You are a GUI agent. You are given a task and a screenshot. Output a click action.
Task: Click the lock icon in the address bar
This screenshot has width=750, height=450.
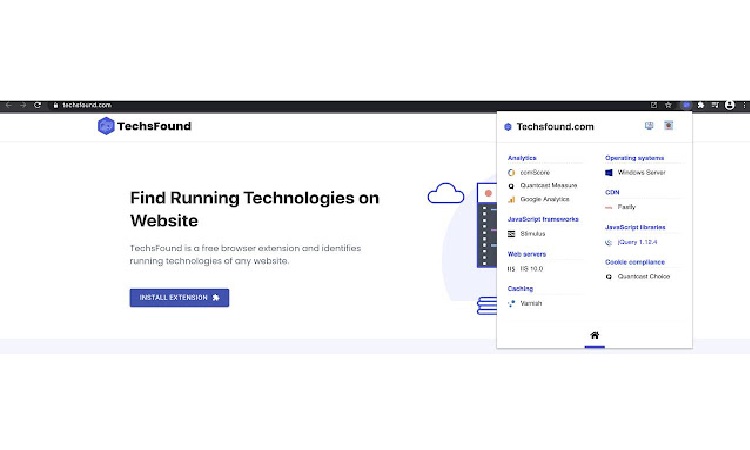click(55, 105)
